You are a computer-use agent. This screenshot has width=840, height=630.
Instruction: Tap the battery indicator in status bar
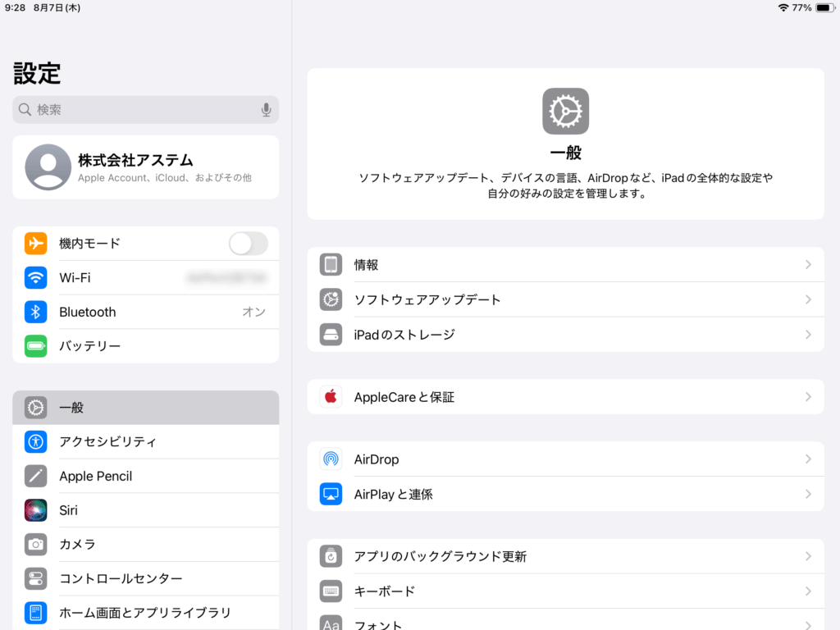point(825,7)
